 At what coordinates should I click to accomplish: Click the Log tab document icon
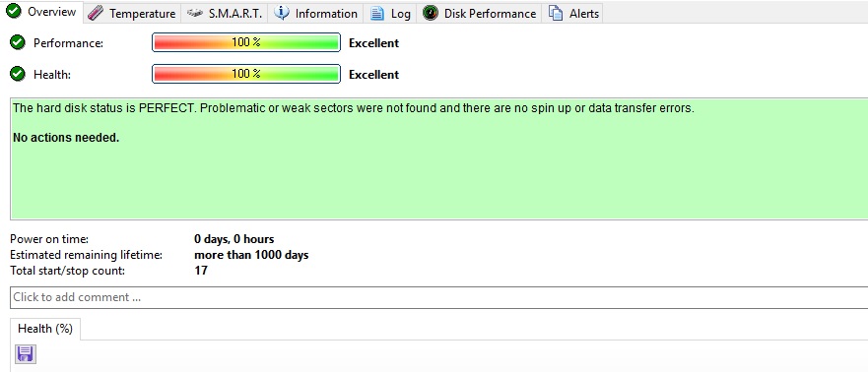(377, 13)
